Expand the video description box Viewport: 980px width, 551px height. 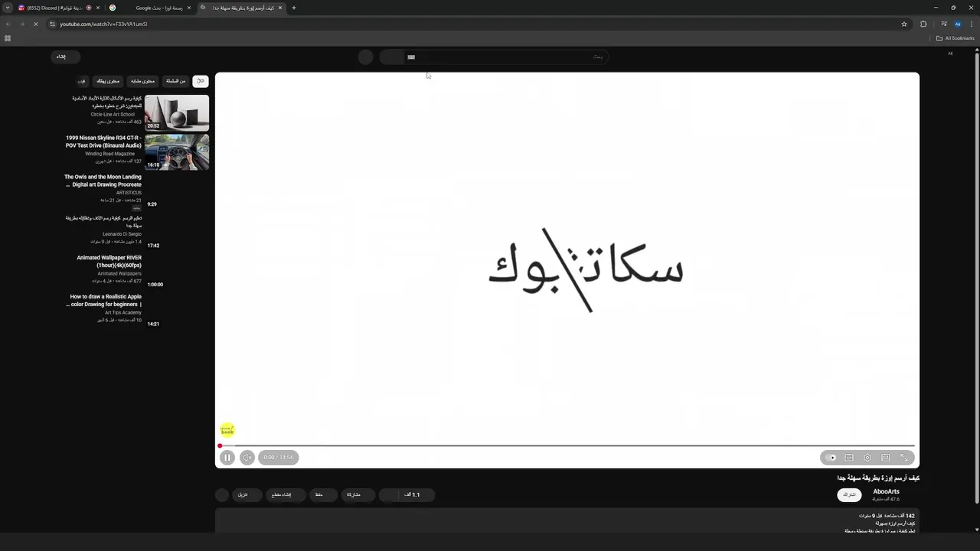[x=567, y=522]
